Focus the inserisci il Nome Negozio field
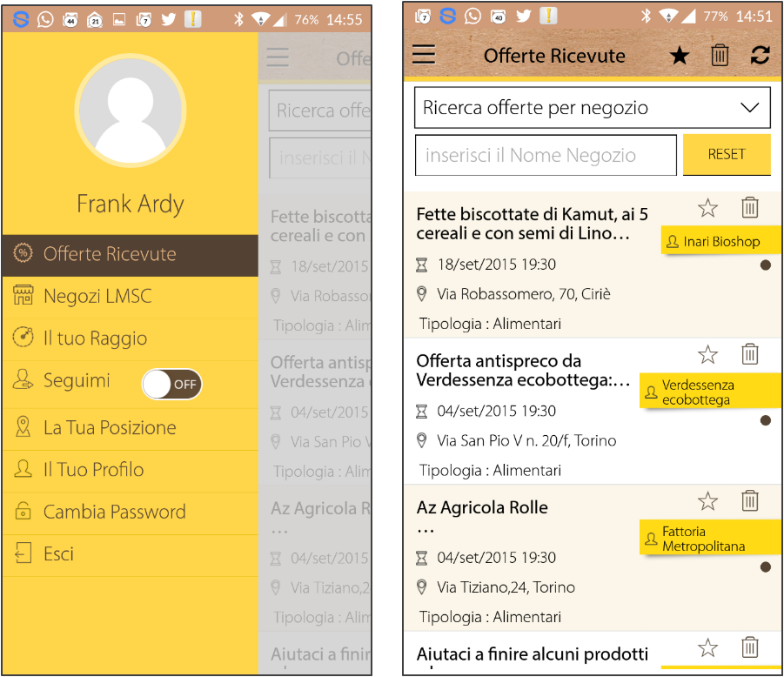 (x=546, y=156)
